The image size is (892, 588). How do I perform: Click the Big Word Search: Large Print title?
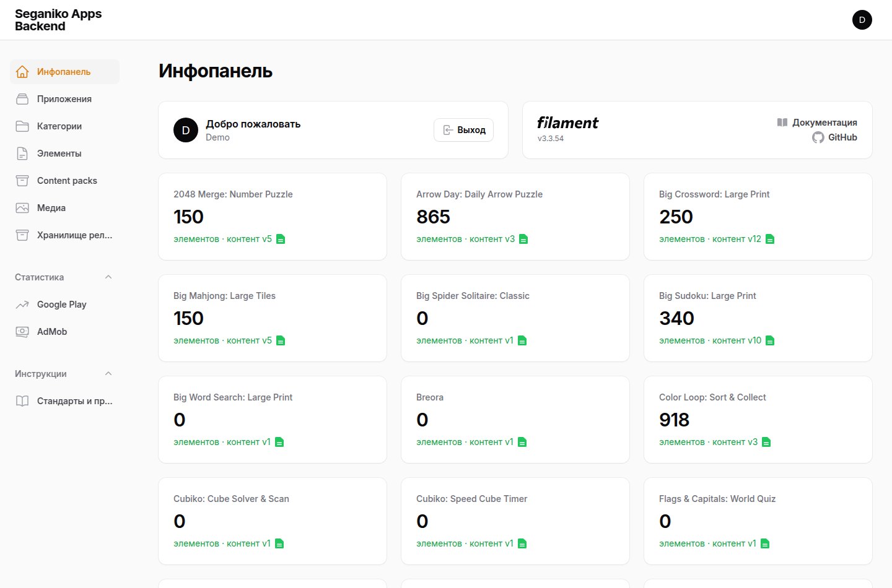click(x=233, y=397)
